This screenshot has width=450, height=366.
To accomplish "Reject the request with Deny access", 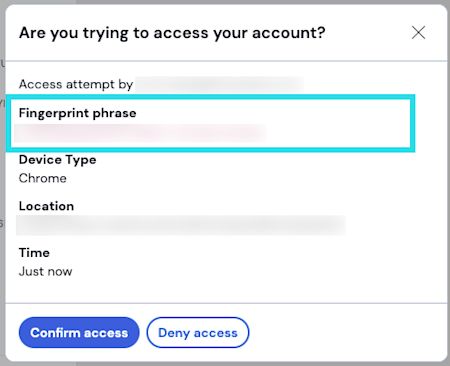I will [x=198, y=332].
